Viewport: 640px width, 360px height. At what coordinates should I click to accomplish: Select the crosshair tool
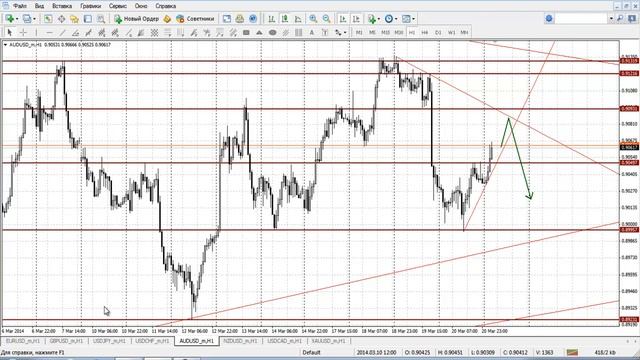23,32
